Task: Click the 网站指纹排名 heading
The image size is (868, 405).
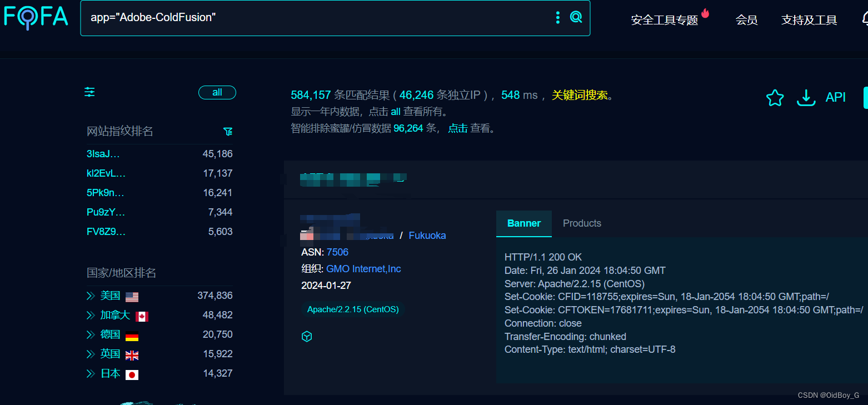Action: pos(120,131)
